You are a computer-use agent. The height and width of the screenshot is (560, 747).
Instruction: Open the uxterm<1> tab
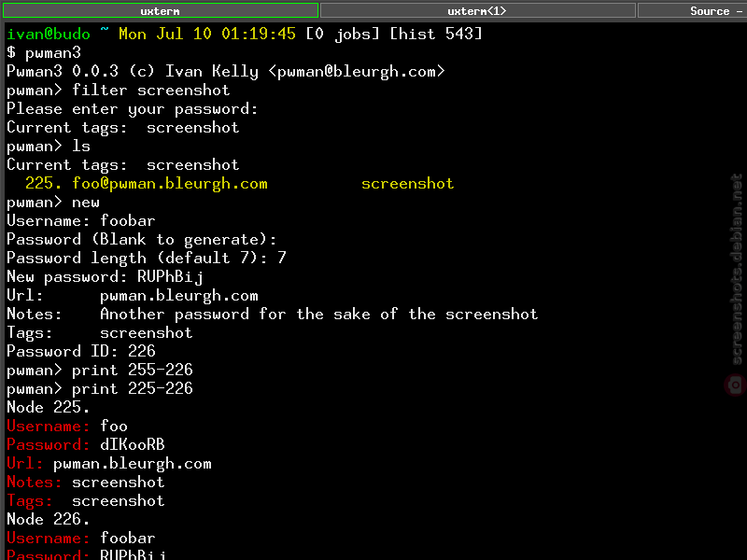click(x=478, y=10)
